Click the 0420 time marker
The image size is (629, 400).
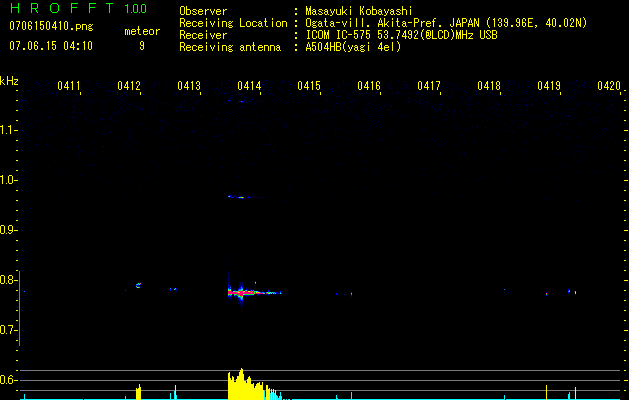(609, 85)
